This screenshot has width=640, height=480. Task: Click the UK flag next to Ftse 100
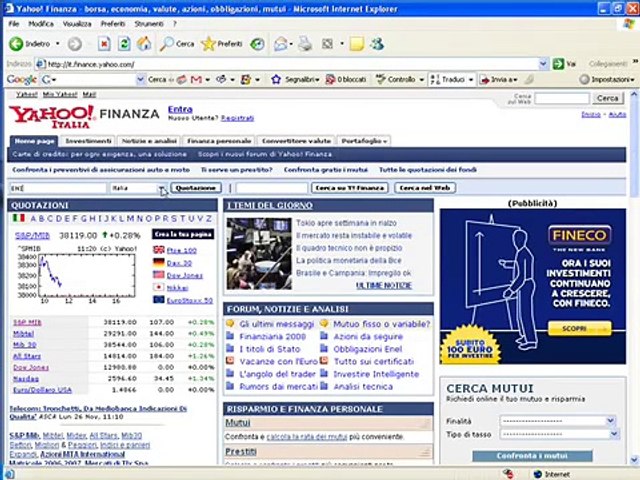pyautogui.click(x=159, y=250)
